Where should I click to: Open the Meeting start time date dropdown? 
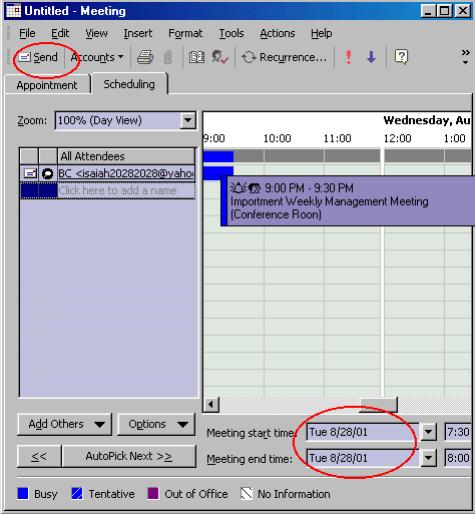[428, 432]
